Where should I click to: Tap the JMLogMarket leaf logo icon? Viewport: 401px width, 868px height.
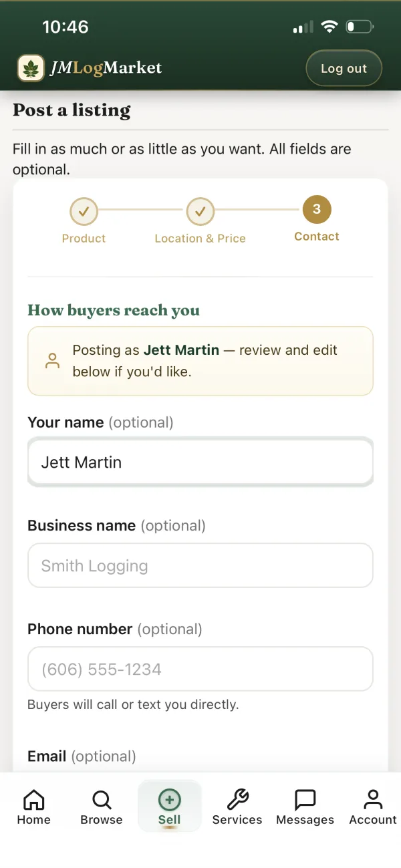tap(31, 68)
